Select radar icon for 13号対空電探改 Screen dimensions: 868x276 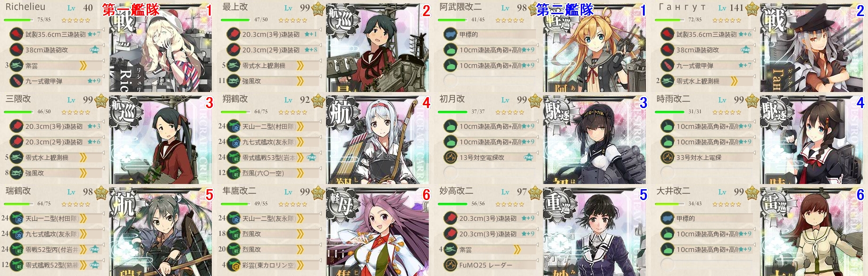[451, 157]
